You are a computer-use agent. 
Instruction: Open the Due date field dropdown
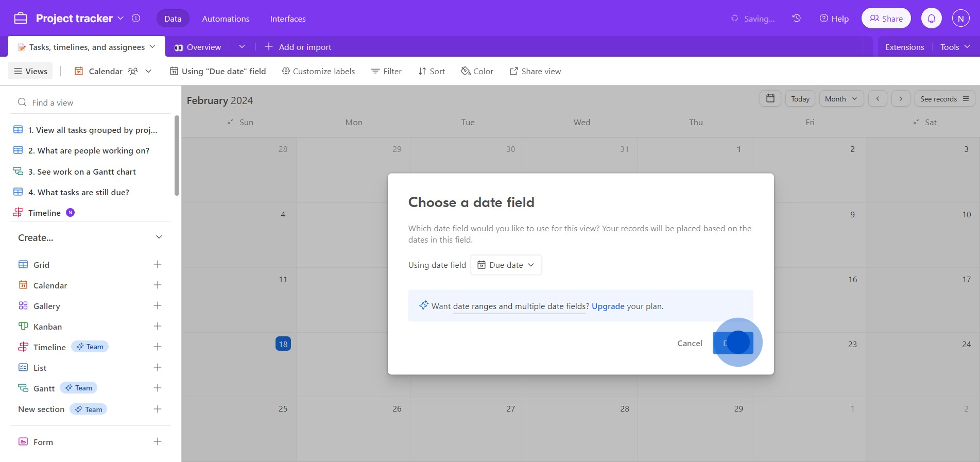coord(506,265)
